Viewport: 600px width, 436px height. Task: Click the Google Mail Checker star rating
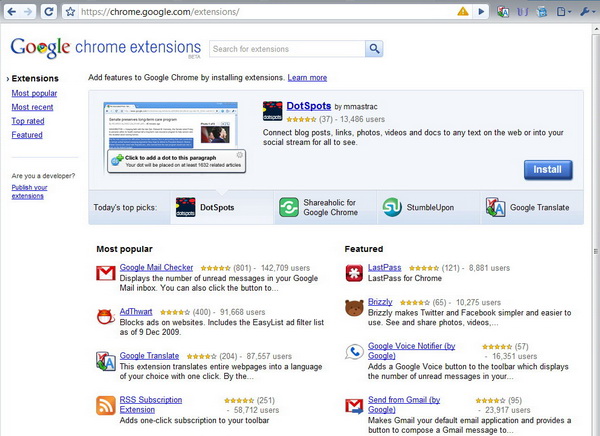pyautogui.click(x=215, y=268)
